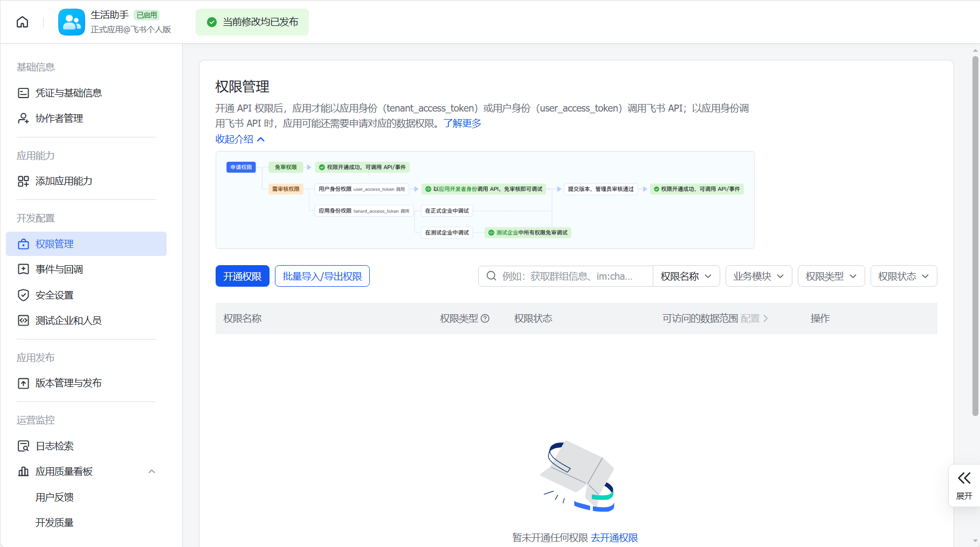Viewport: 980px width, 547px height.
Task: Click into the permission search input field
Action: (x=571, y=276)
